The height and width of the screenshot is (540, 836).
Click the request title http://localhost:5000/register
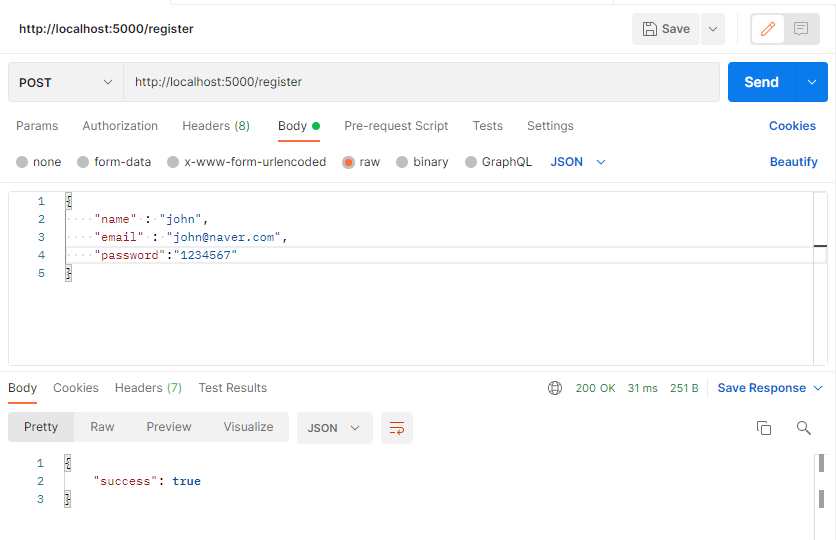pyautogui.click(x=106, y=29)
